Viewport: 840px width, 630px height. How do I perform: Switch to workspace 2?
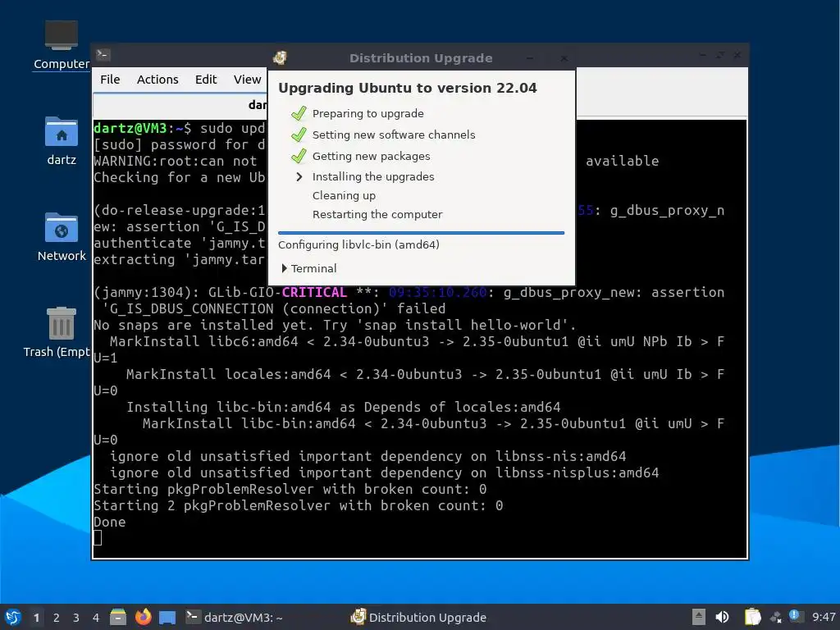point(57,618)
